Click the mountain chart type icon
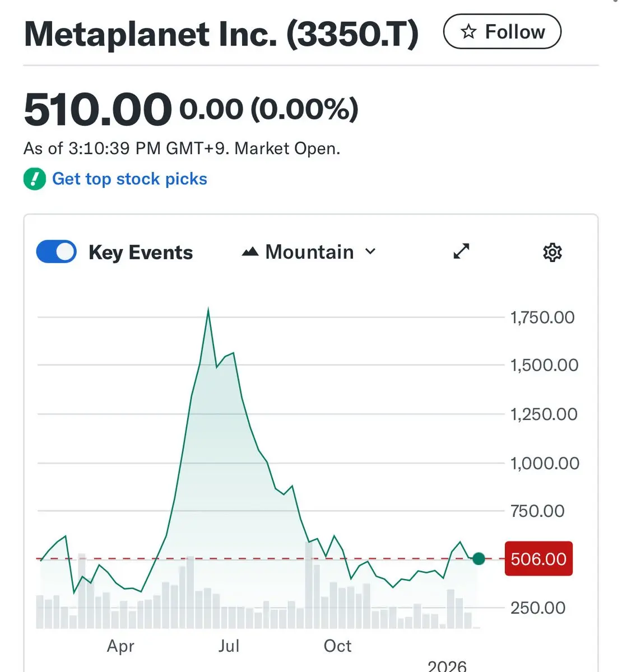Viewport: 622px width, 672px height. coord(250,252)
